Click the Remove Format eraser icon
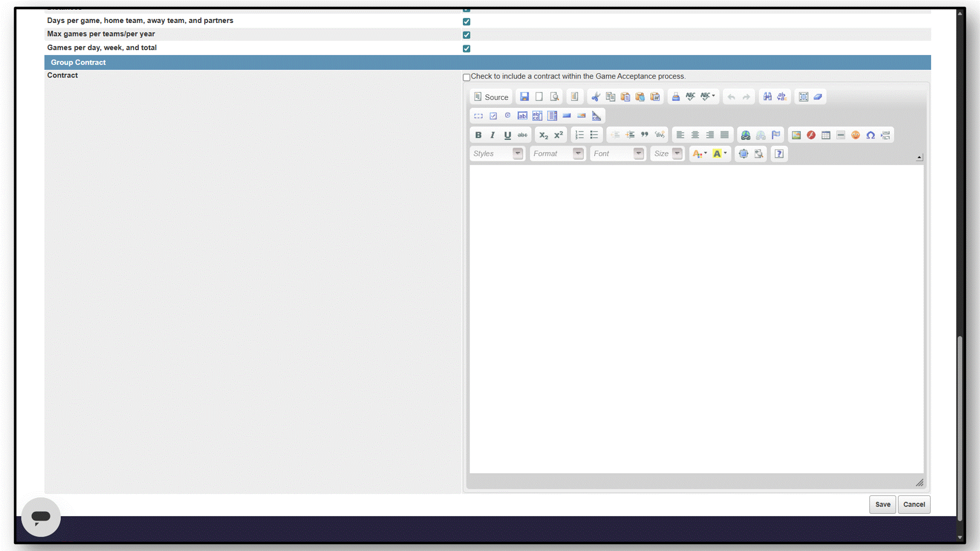Image resolution: width=980 pixels, height=551 pixels. coord(818,97)
